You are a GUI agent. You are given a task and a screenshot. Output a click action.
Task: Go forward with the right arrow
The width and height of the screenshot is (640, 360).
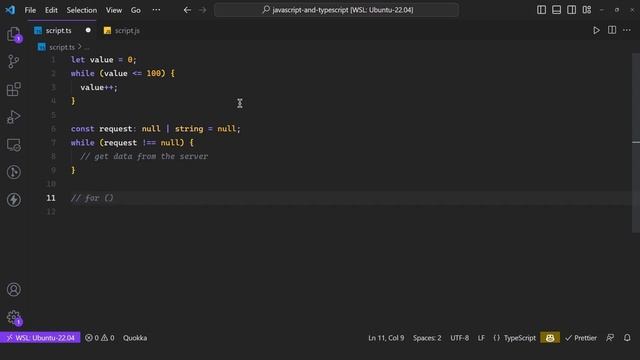(x=202, y=10)
